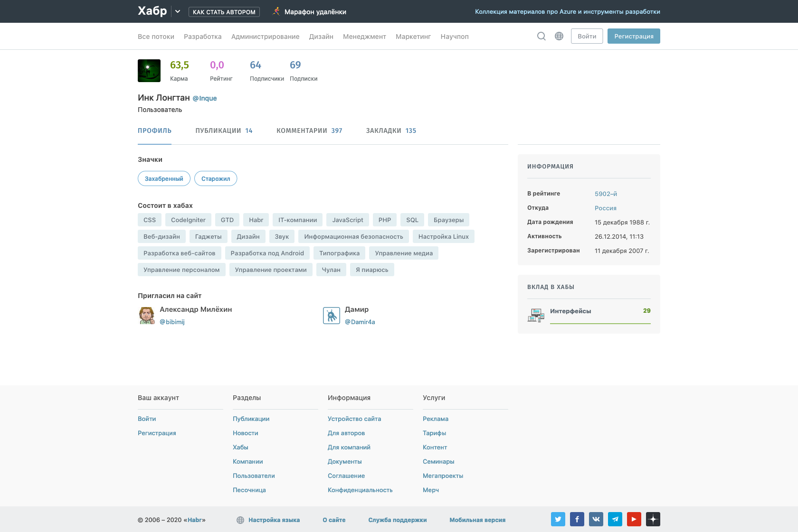Screen dimensions: 798x532
Task: Click the Войти button in header
Action: (x=587, y=36)
